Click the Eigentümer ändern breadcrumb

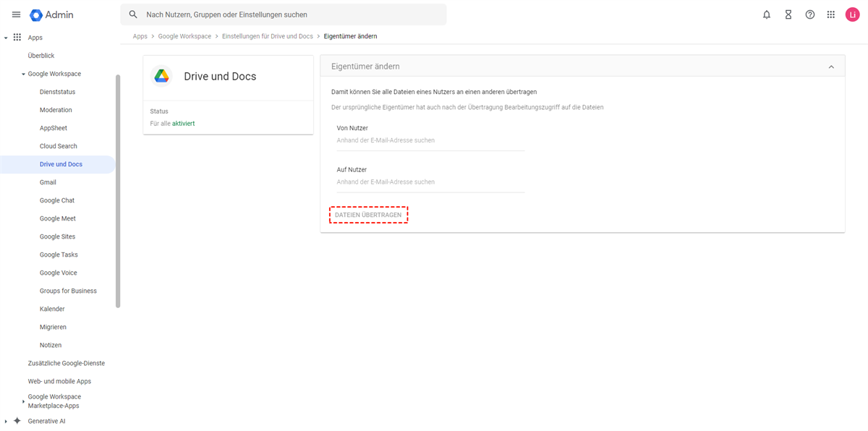[x=350, y=36]
